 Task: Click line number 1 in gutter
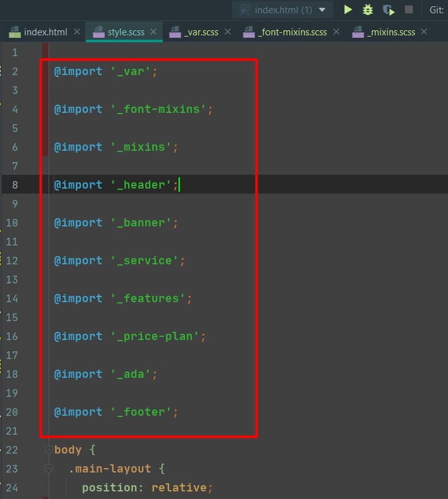coord(15,52)
